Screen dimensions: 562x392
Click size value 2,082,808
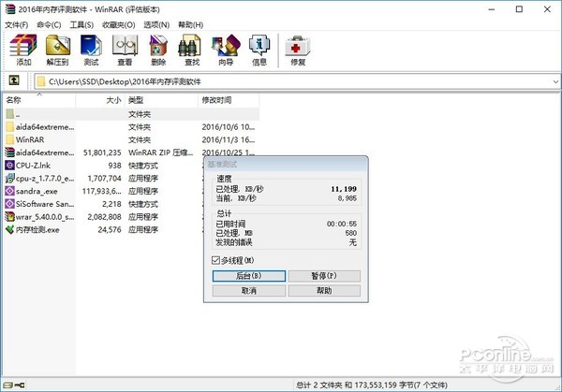pyautogui.click(x=104, y=217)
